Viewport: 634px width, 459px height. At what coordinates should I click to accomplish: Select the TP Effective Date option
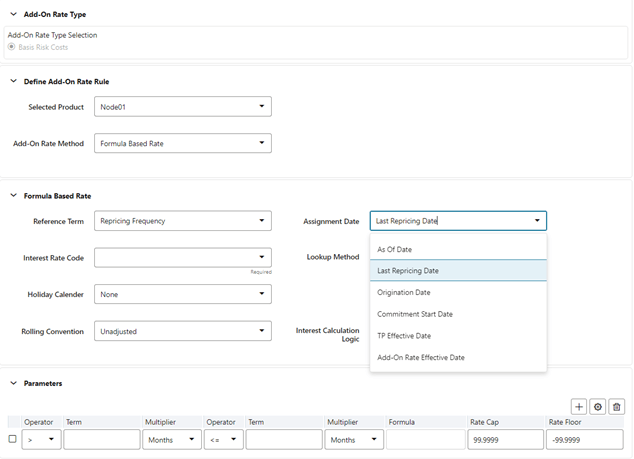404,336
